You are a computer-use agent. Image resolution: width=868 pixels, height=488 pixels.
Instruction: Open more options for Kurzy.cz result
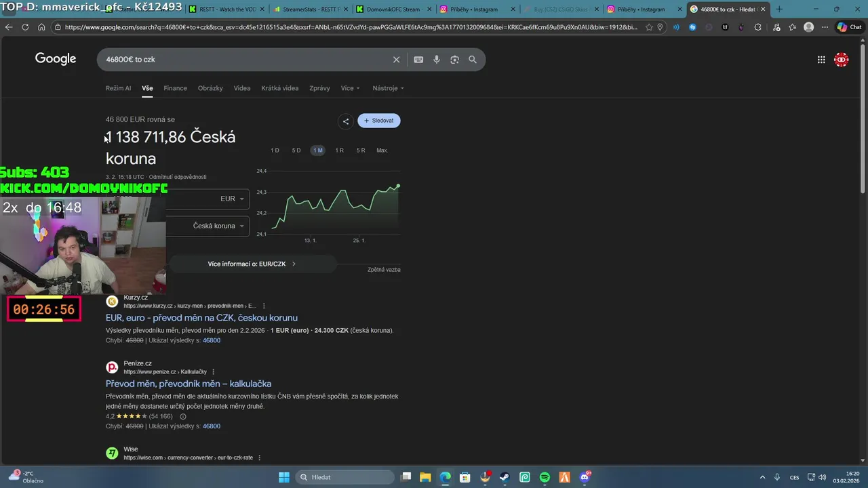click(264, 306)
